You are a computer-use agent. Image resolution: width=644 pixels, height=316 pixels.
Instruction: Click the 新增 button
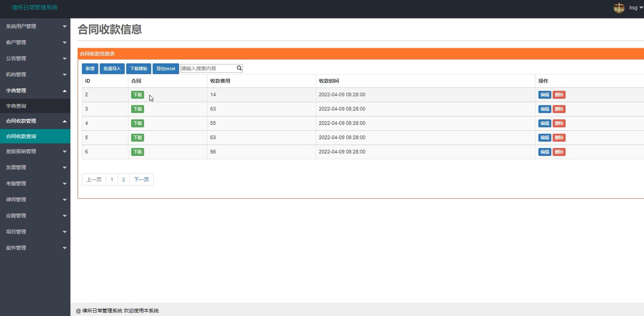pyautogui.click(x=90, y=68)
